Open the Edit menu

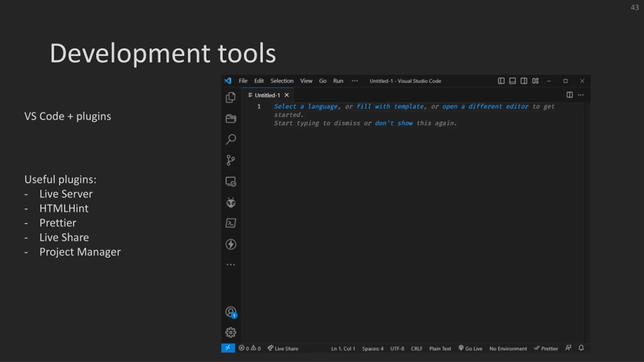click(259, 81)
